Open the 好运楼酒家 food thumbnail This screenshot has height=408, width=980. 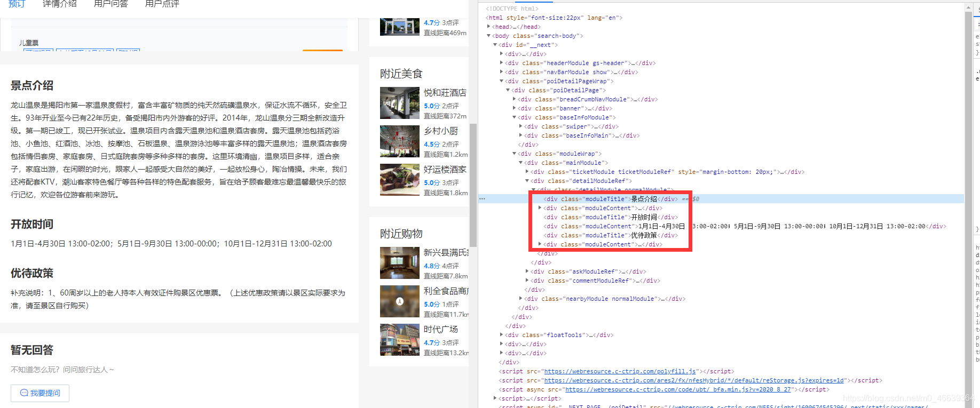(x=400, y=180)
